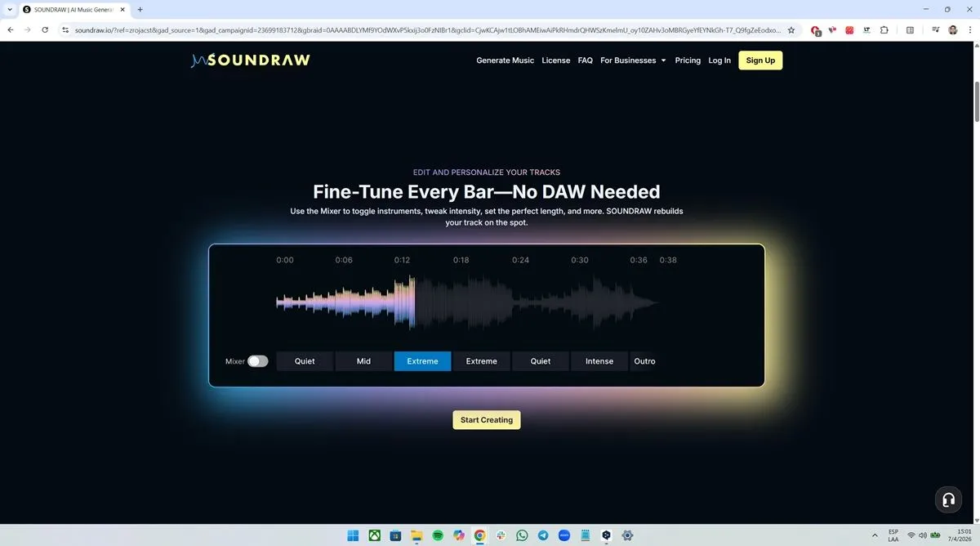
Task: Open the Chrome extensions puzzle icon
Action: point(884,30)
